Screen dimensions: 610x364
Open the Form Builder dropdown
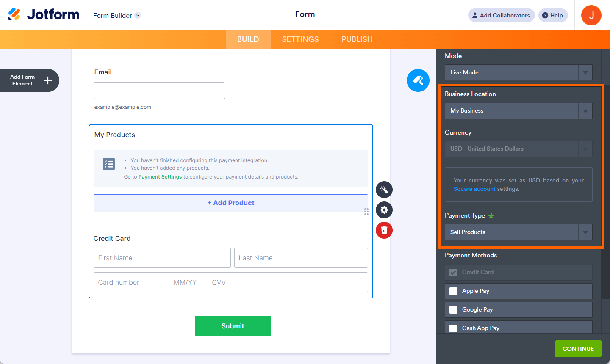pyautogui.click(x=117, y=15)
